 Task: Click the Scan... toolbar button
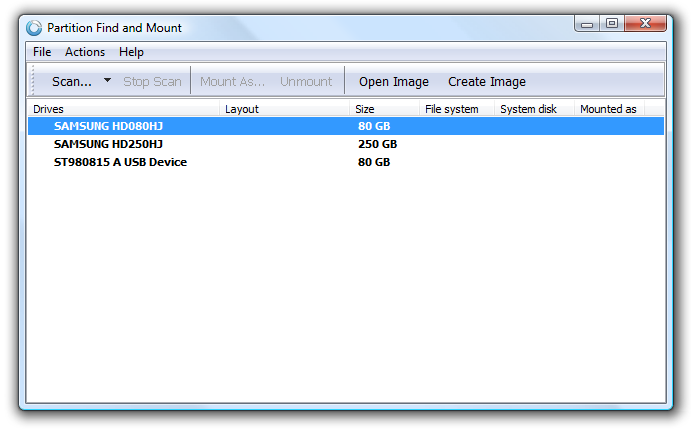point(71,82)
